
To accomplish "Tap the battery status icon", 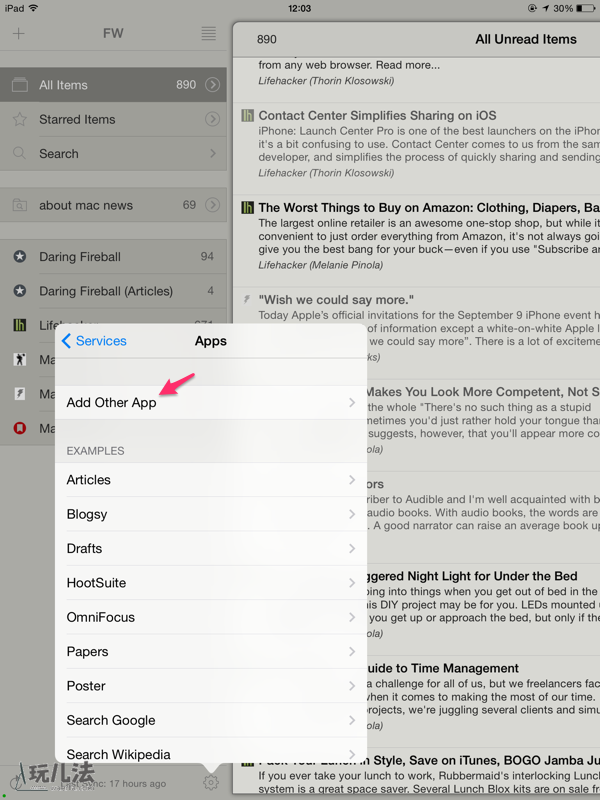I will pos(586,8).
